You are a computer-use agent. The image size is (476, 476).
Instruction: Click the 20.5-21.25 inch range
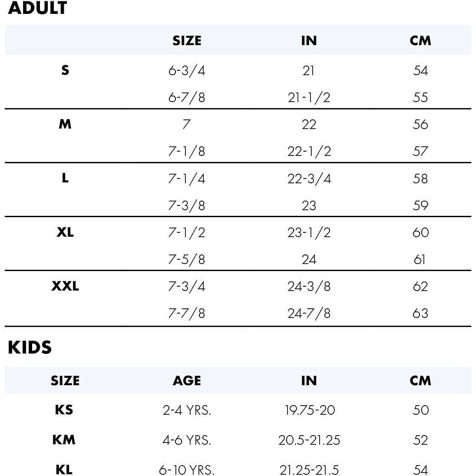pos(309,440)
